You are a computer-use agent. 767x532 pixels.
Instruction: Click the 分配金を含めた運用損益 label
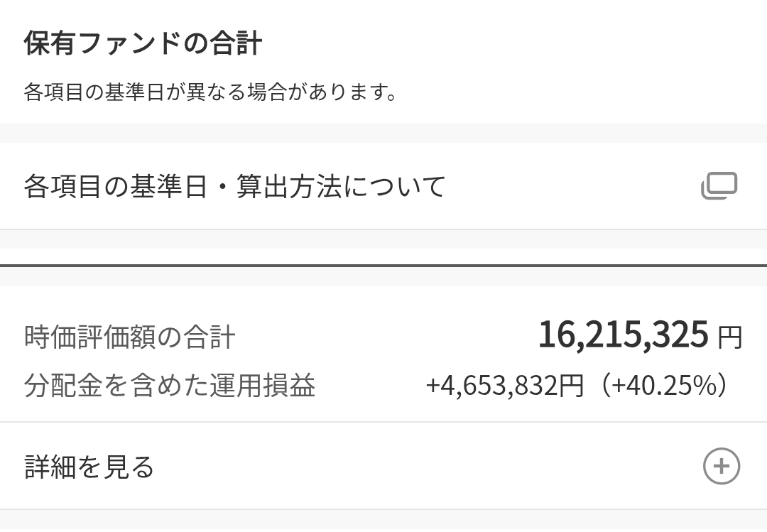[169, 385]
